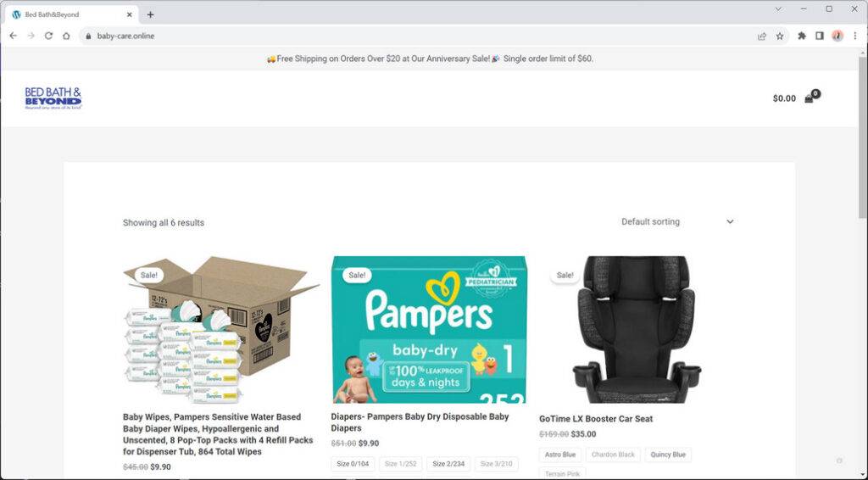Viewport: 868px width, 480px height.
Task: Open a new browser tab
Action: 150,15
